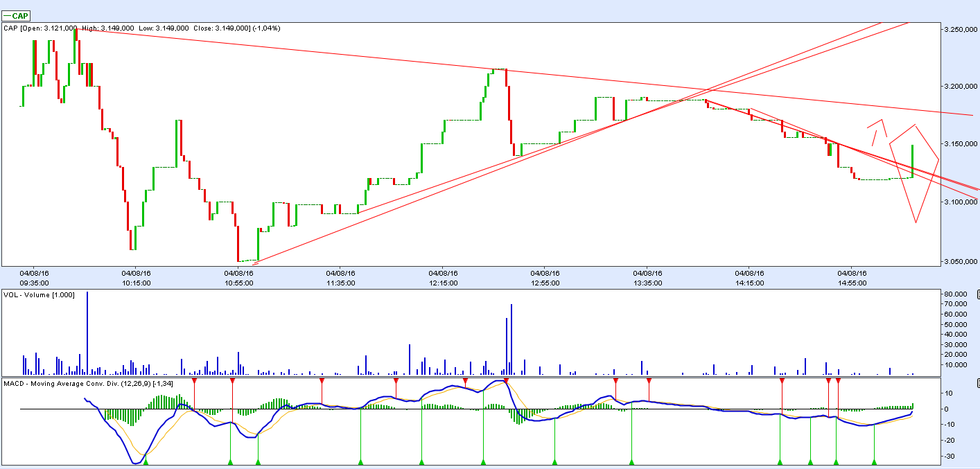Screen dimensions: 980x469
Task: Click the 80.000 volume axis value
Action: (x=954, y=294)
